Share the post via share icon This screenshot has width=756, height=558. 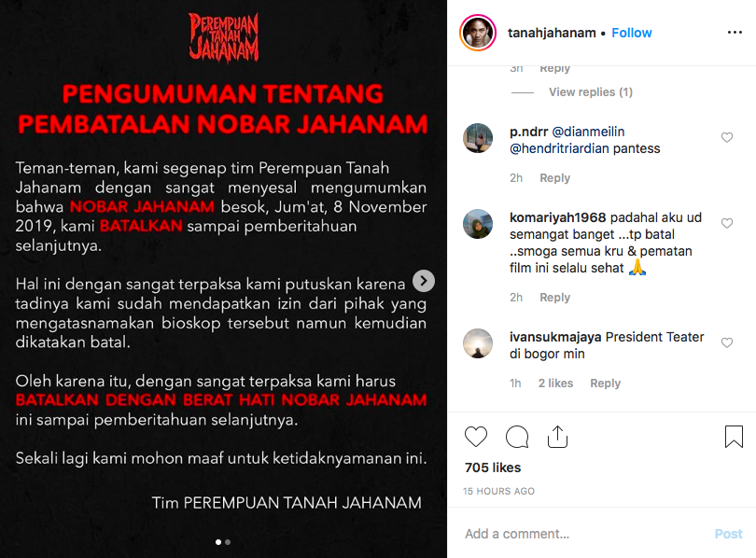[557, 437]
